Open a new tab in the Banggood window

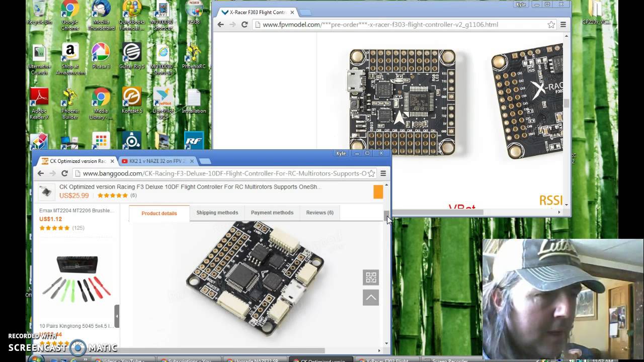tap(205, 161)
